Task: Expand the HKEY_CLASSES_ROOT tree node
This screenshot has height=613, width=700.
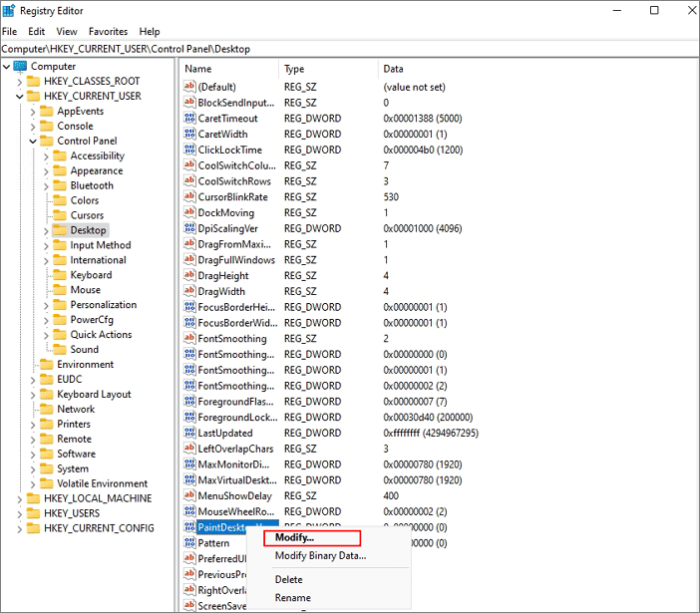Action: [x=20, y=82]
